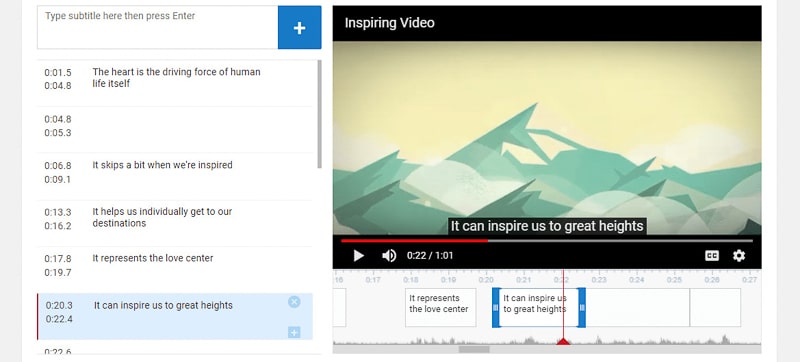Click the red video progress bar
Viewport: 800px width, 362px height.
tap(546, 241)
